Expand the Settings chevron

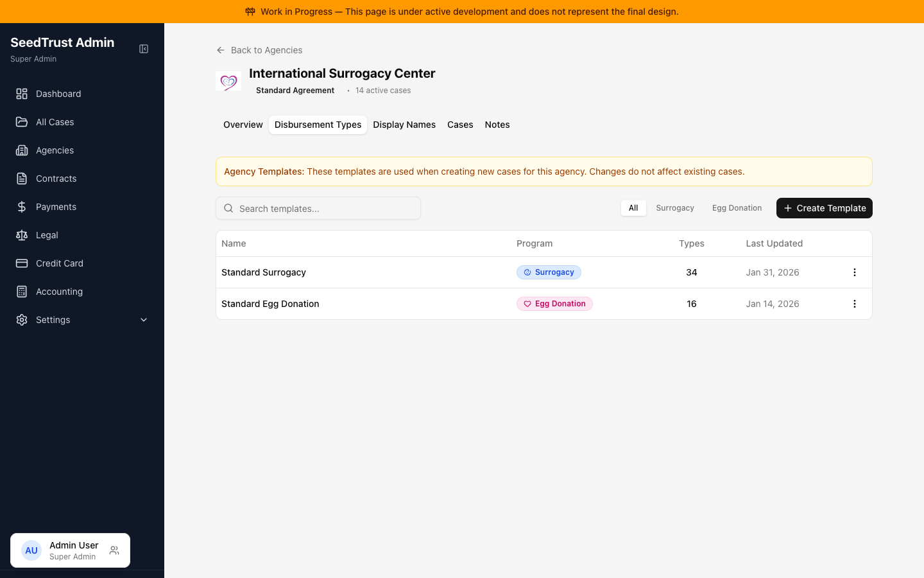[144, 320]
